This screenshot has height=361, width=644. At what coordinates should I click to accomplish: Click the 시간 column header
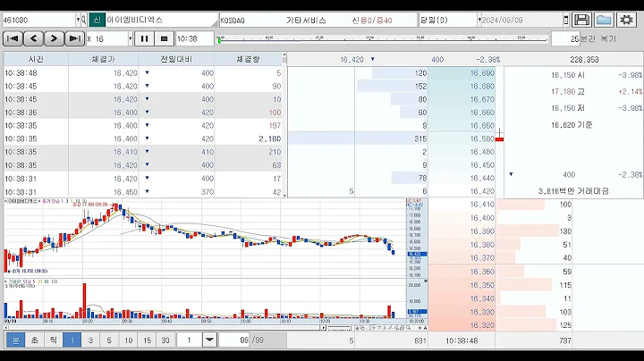(36, 60)
